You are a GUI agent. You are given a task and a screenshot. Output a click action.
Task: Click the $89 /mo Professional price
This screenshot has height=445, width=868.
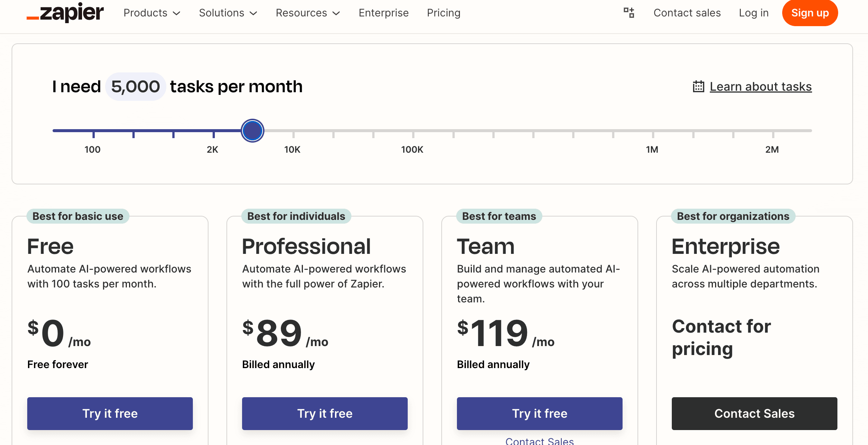coord(285,333)
